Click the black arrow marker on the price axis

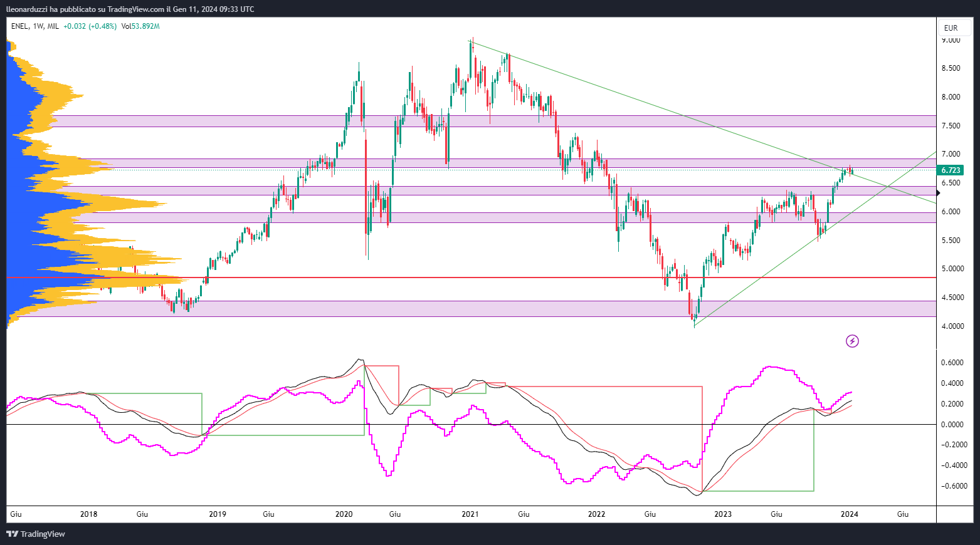point(938,193)
